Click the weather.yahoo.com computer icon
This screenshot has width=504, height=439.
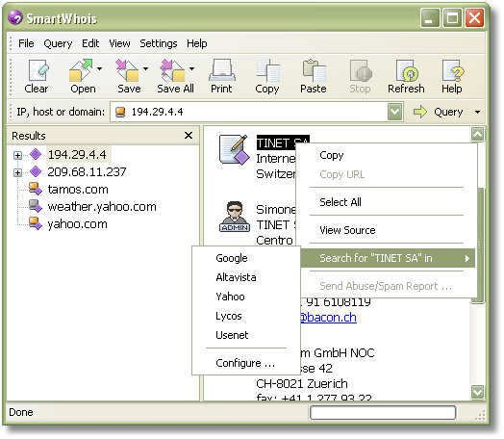[35, 206]
